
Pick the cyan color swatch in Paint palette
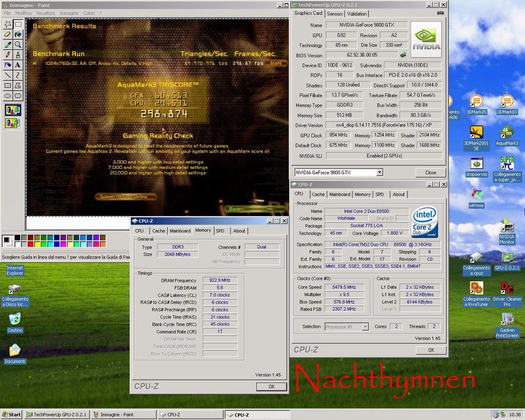click(x=50, y=245)
